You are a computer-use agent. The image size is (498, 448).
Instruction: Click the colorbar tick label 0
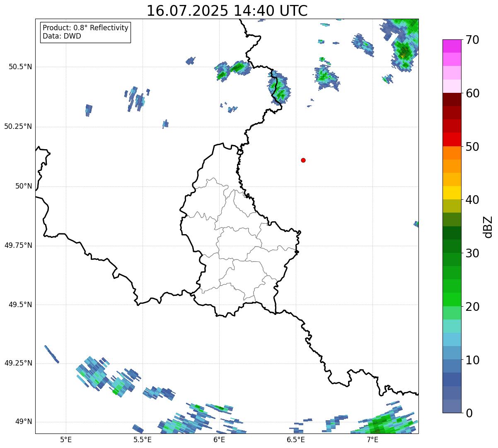point(469,413)
